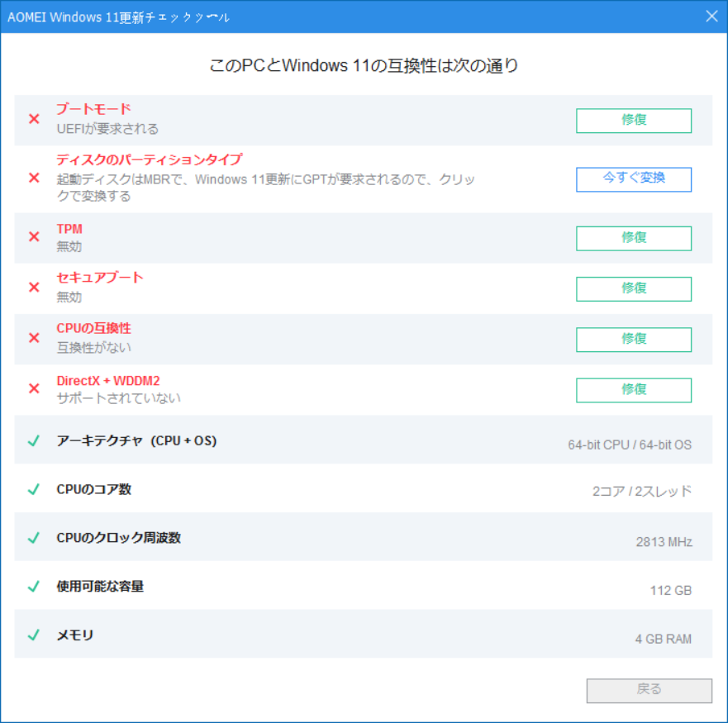
Task: Click 修復 next to TPM
Action: [x=633, y=238]
